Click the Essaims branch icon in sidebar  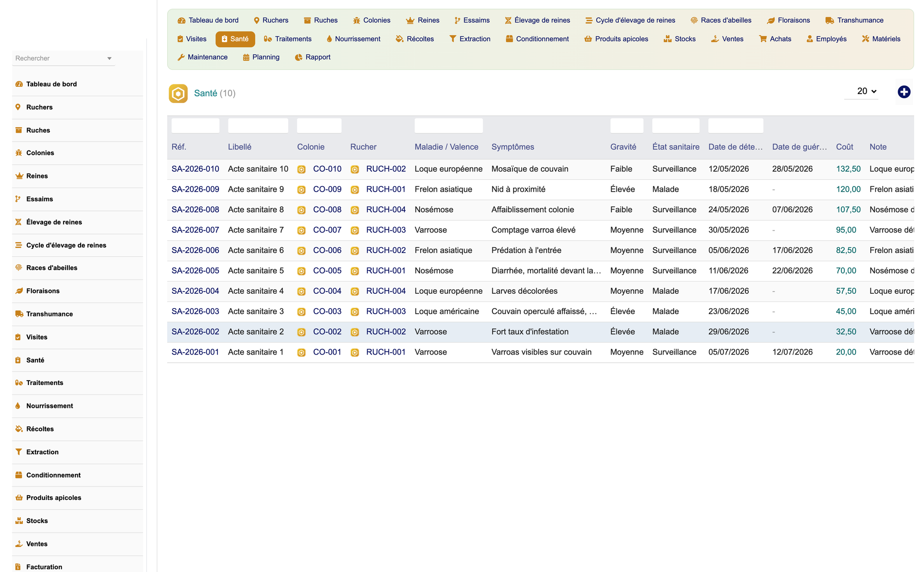click(18, 199)
